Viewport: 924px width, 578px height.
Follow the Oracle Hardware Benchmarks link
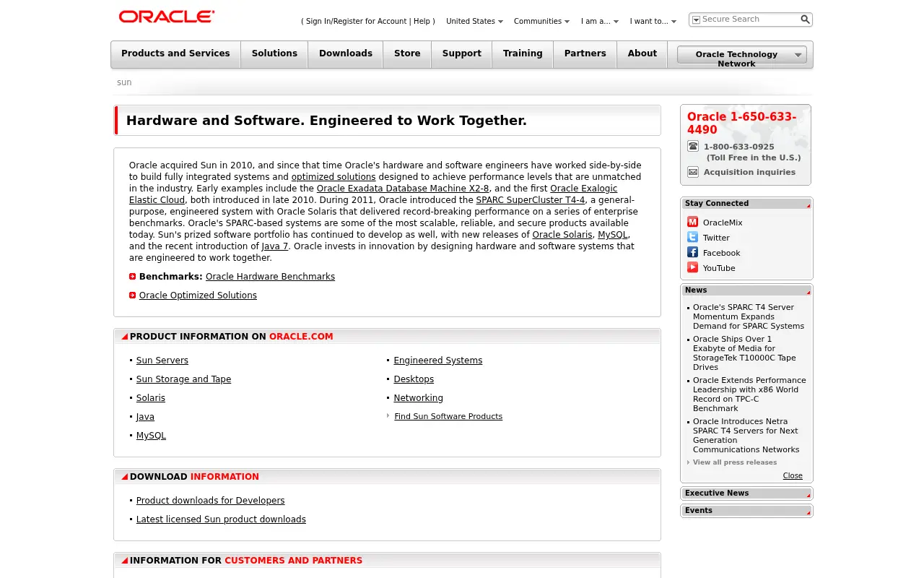(270, 277)
